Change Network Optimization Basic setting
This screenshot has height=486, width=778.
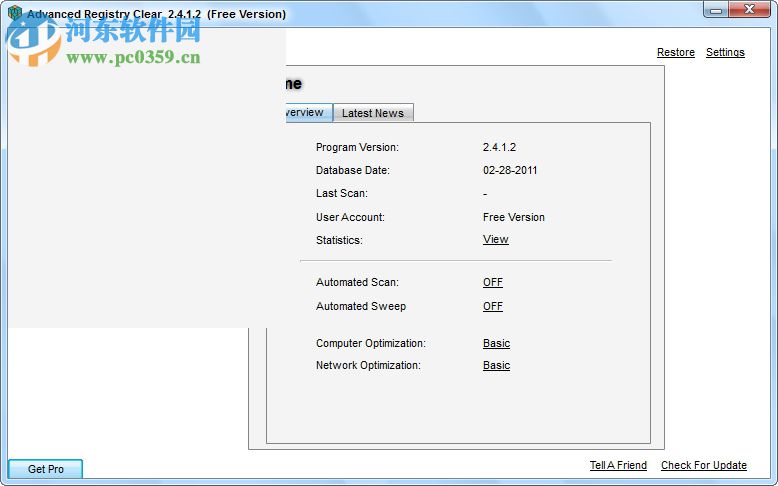point(496,365)
